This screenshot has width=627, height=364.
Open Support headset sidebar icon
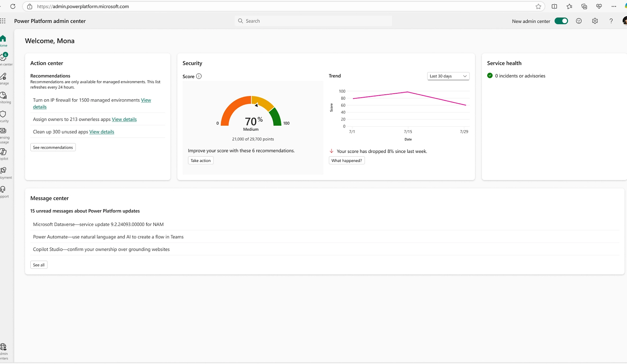coord(3,190)
